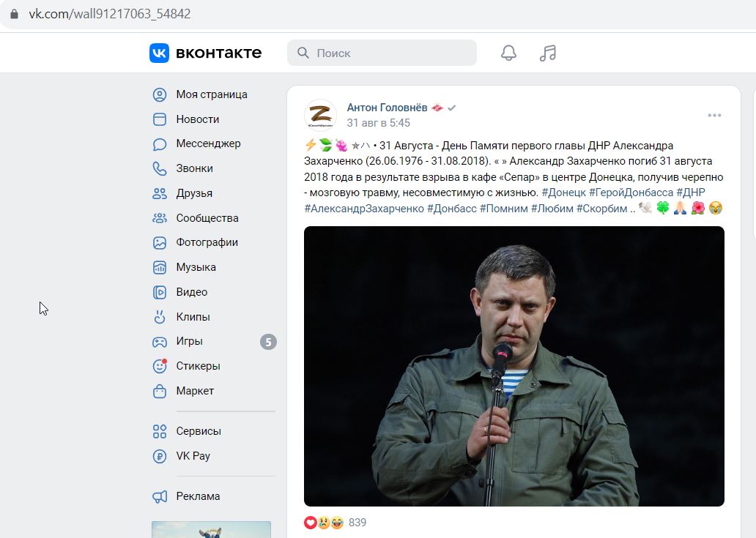Click the VK logo icon
Screen dimensions: 756x538
159,53
